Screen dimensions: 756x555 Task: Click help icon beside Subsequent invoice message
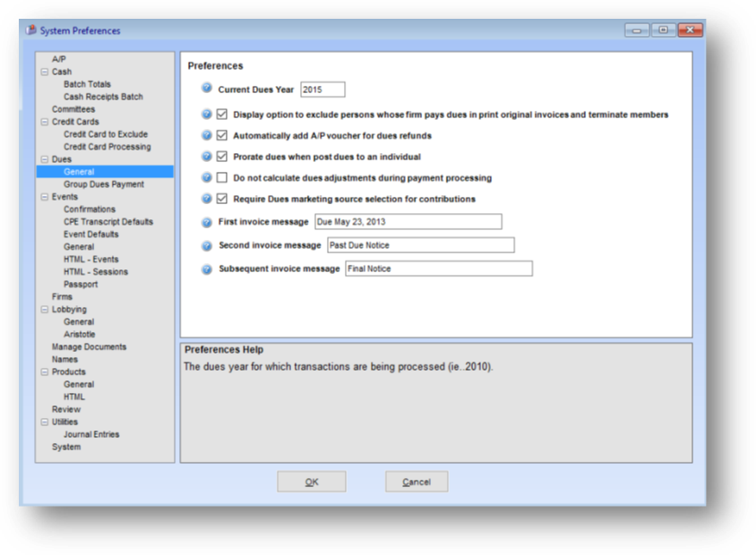tap(206, 269)
